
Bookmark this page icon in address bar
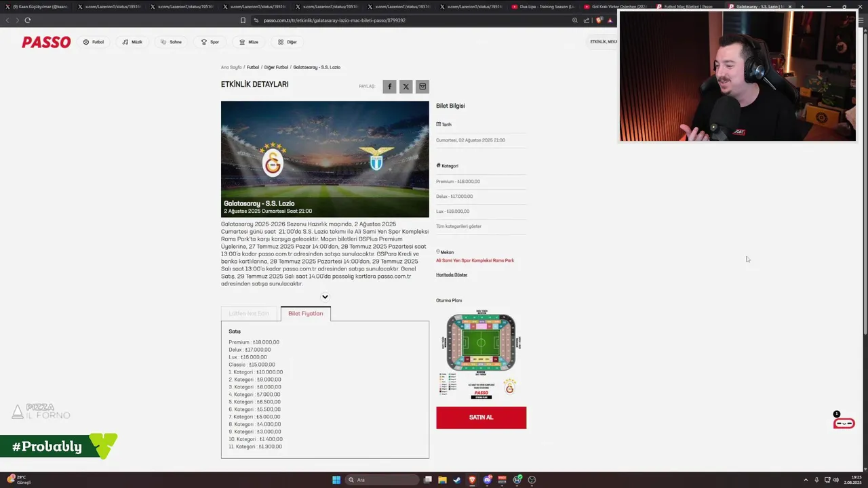pyautogui.click(x=243, y=20)
